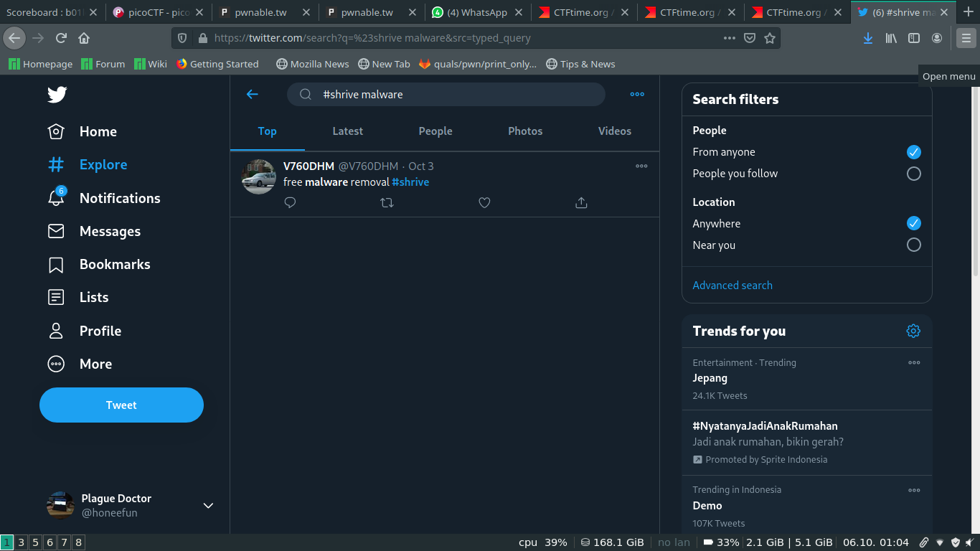Go back with the browser back button
The height and width of the screenshot is (551, 980).
[x=14, y=38]
